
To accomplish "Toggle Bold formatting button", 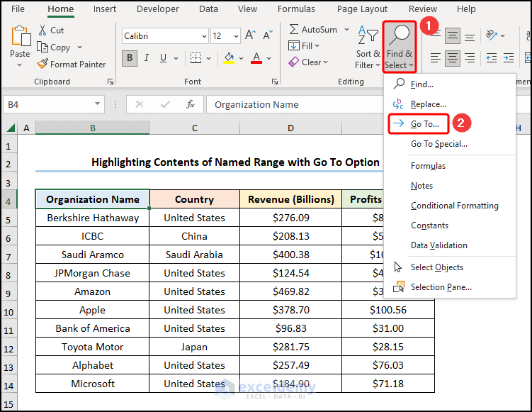I will coord(130,58).
